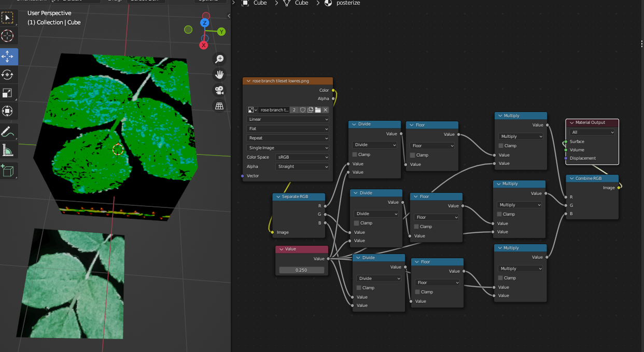Enable Clamp on the topmost Divide node
644x352 pixels.
[x=355, y=154]
